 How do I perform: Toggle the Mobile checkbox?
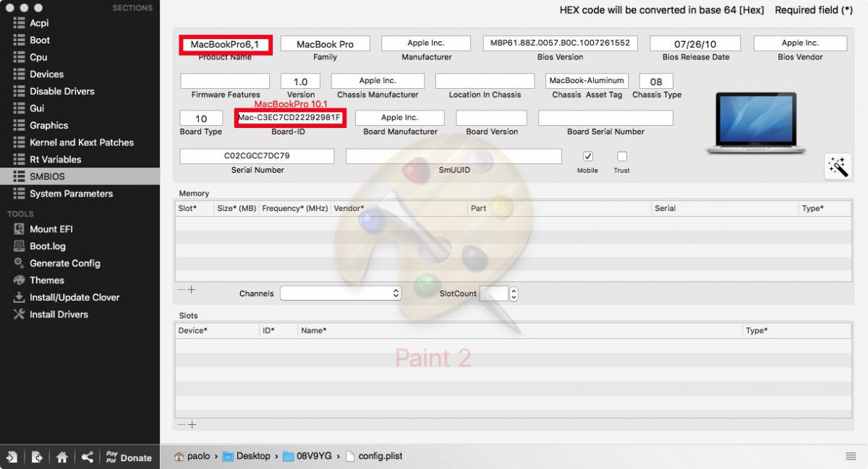click(588, 156)
